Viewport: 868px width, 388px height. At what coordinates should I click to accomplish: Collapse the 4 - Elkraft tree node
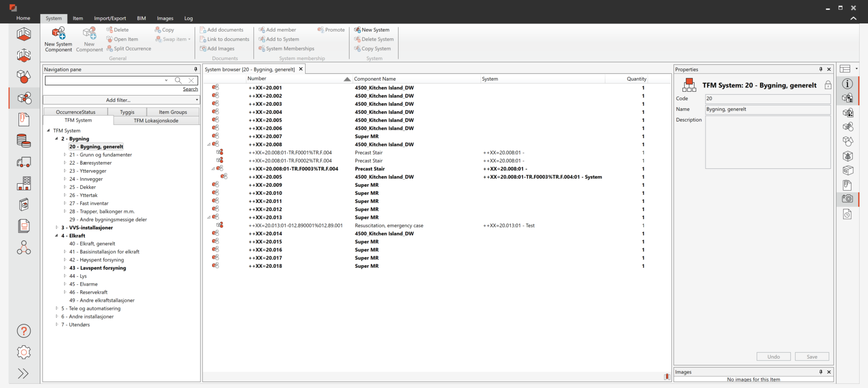click(x=57, y=235)
